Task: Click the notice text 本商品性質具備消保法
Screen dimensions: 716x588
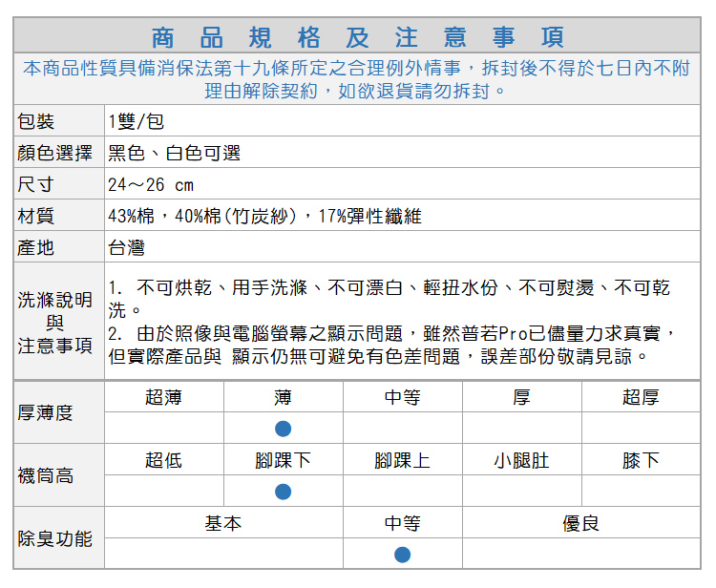Action: 357,79
